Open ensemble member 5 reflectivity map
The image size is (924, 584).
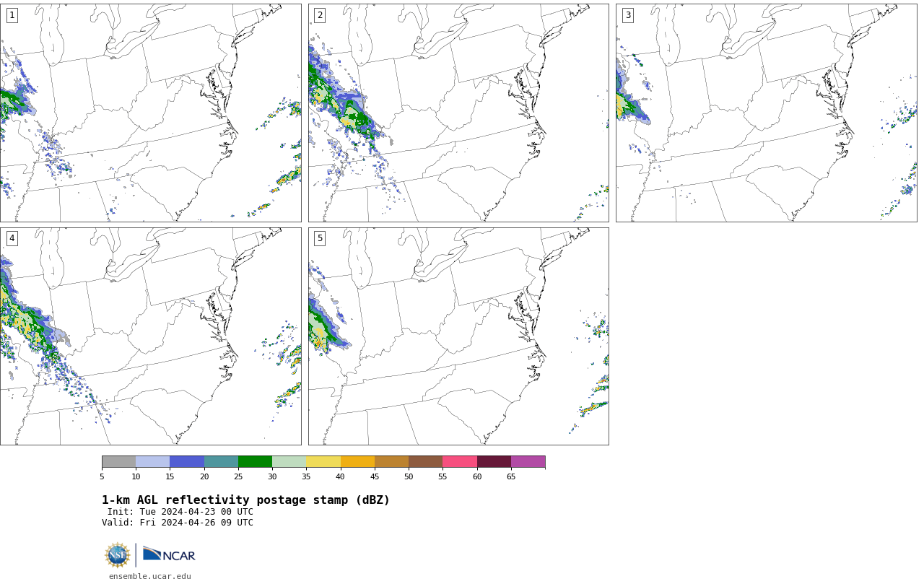(458, 336)
